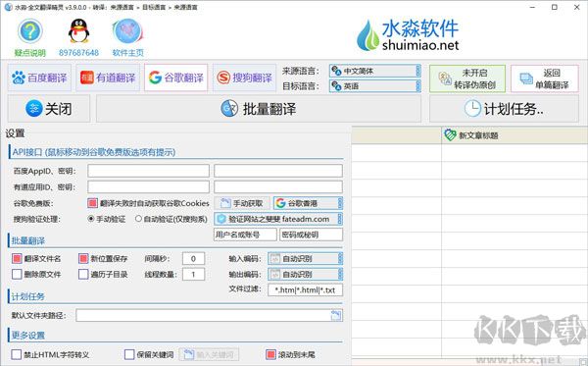Screen dimensions: 588x366
Task: Click the 用户名或账号 input field
Action: (245, 235)
